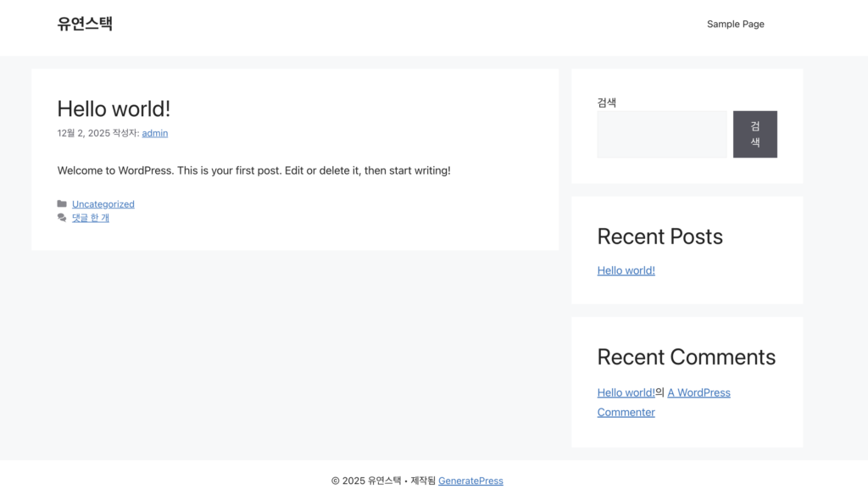Click the Recent Posts heading
The height and width of the screenshot is (495, 868).
click(659, 236)
